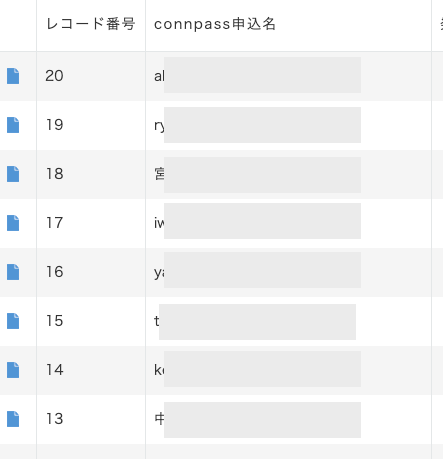Open record 14 details via document icon
443x459 pixels.
pyautogui.click(x=13, y=370)
